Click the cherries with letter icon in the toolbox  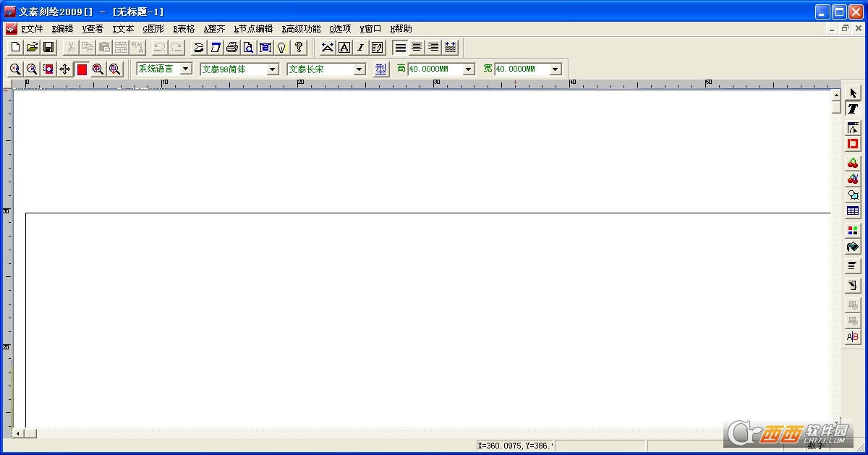(853, 179)
